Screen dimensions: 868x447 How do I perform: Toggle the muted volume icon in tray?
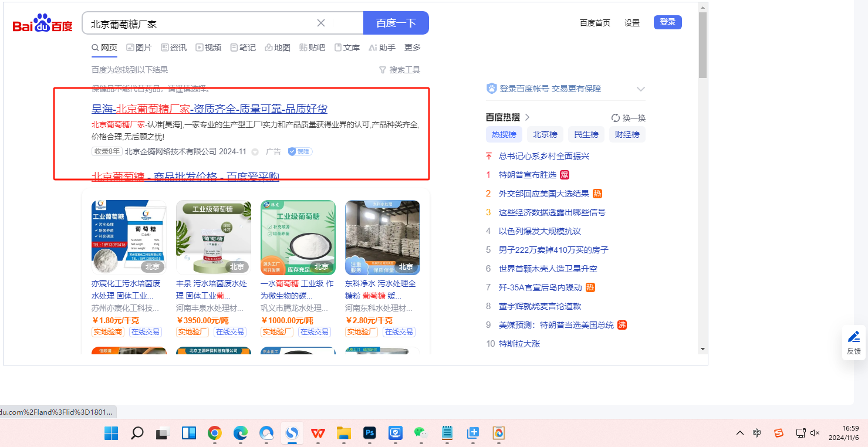click(x=815, y=433)
